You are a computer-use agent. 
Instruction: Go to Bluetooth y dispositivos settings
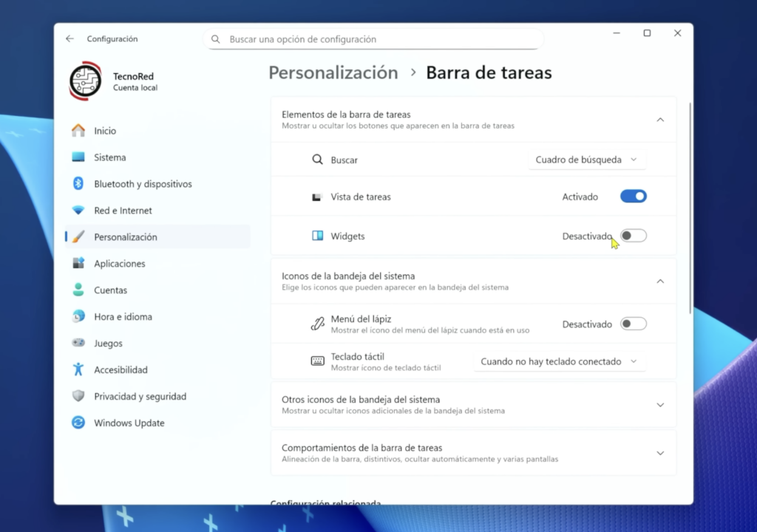[158, 183]
